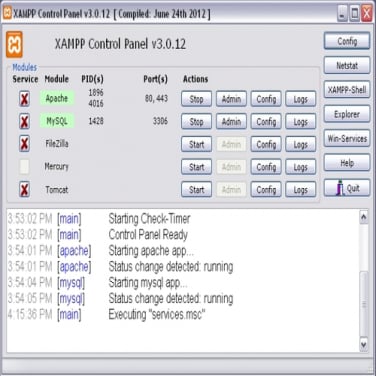
Task: Open the Help button
Action: pos(347,163)
